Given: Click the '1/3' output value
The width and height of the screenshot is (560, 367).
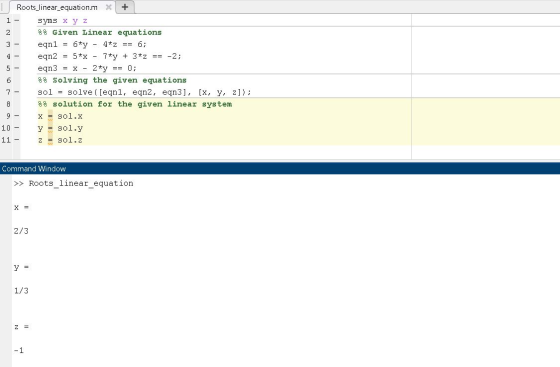Looking at the screenshot, I should point(21,291).
